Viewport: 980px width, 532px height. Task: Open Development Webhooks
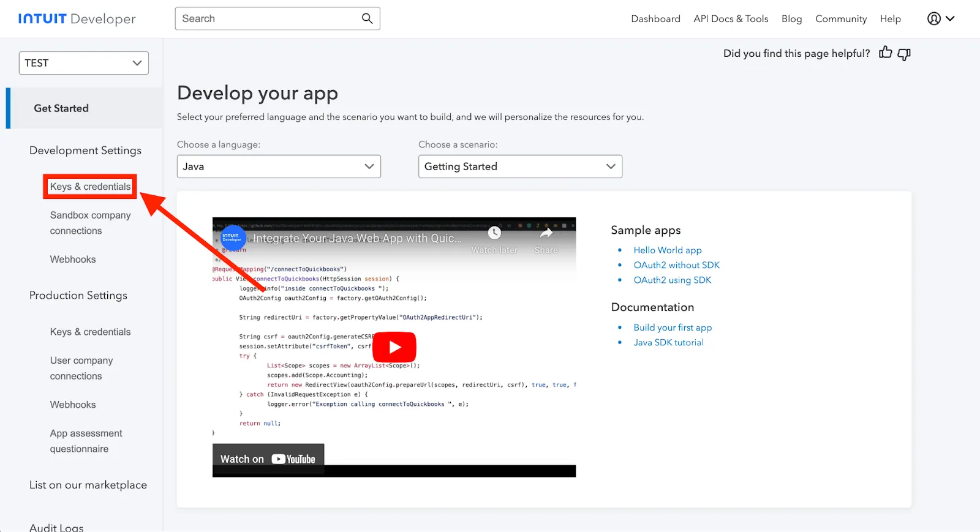pyautogui.click(x=73, y=260)
